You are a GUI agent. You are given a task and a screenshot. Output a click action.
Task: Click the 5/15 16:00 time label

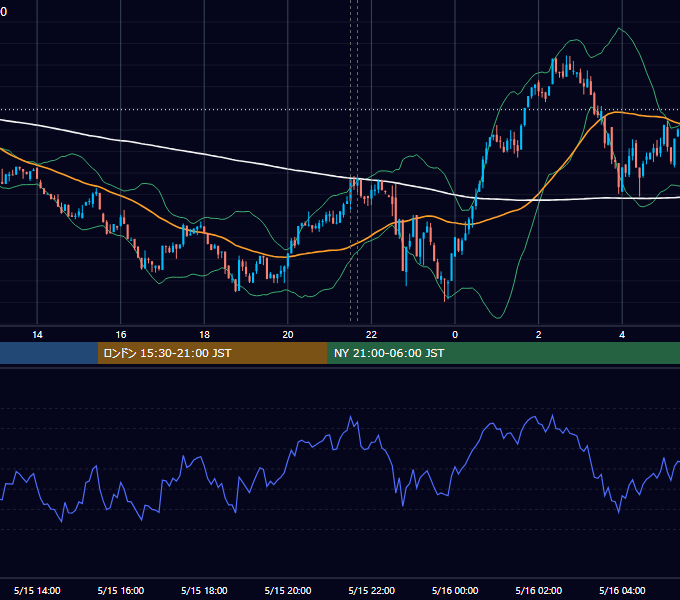pos(121,590)
